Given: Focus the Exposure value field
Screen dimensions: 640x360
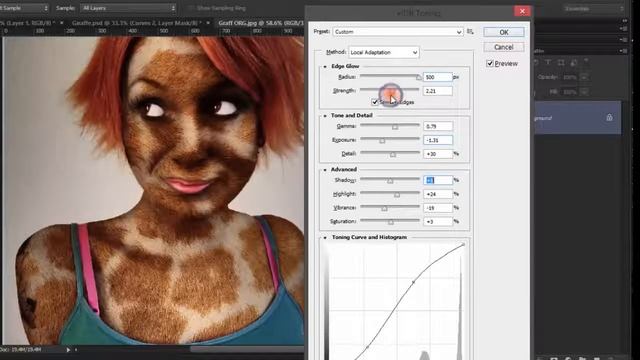Looking at the screenshot, I should point(438,140).
